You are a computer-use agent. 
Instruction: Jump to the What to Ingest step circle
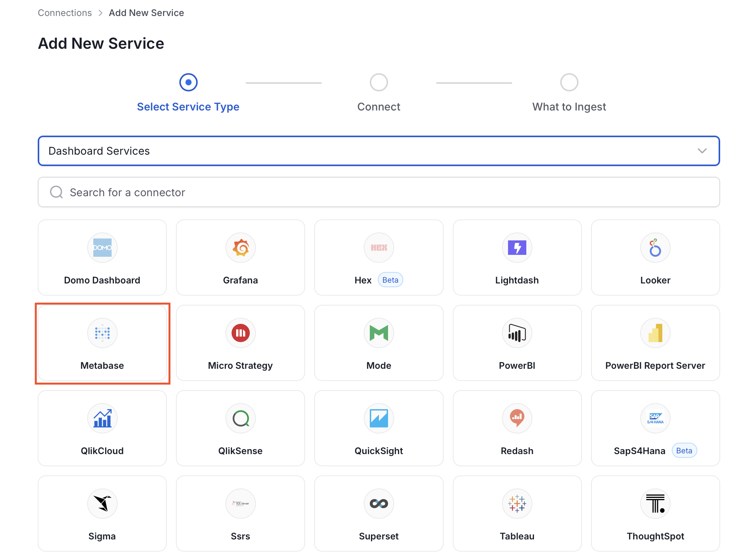click(x=569, y=82)
